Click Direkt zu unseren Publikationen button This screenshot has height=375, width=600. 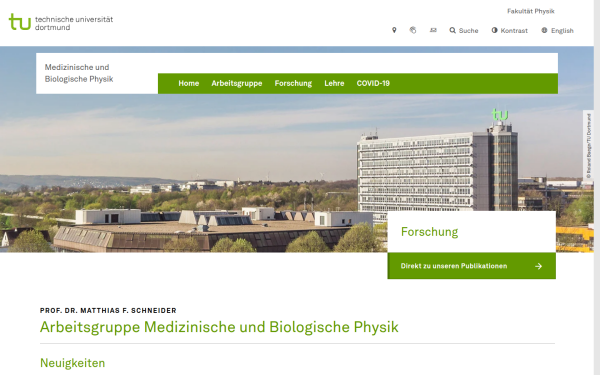coord(471,266)
